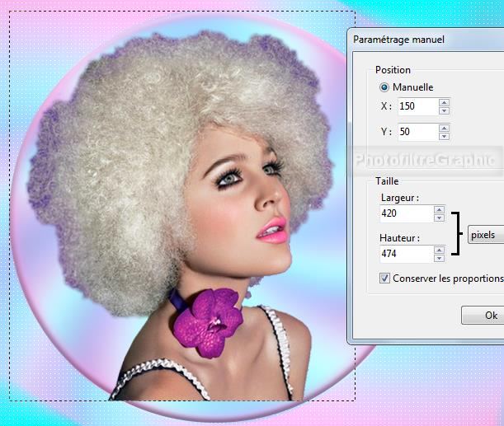
Task: Decrease X position with down arrow
Action: (444, 110)
